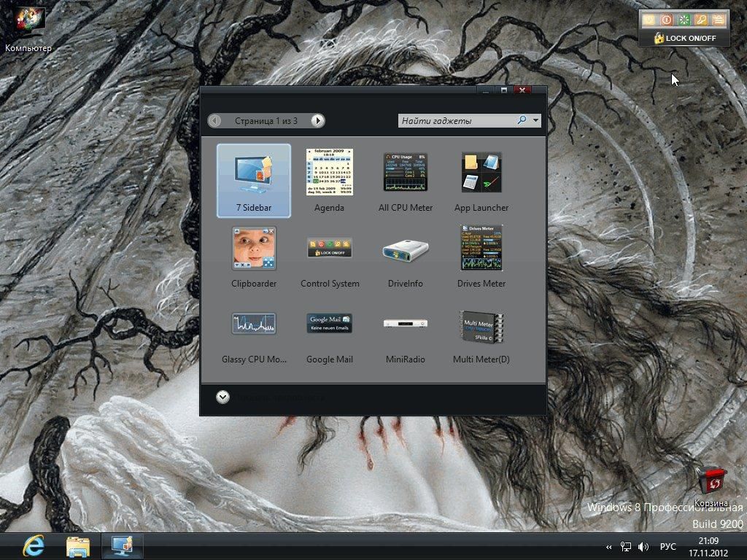Image resolution: width=747 pixels, height=560 pixels.
Task: Toggle LOCK ON/OFF on the desktop widget
Action: 684,38
